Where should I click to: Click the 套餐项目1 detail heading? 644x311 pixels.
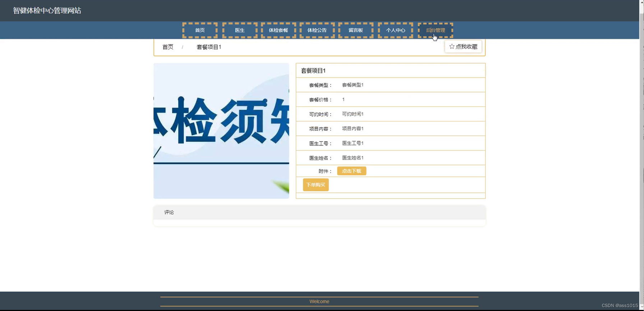click(313, 71)
